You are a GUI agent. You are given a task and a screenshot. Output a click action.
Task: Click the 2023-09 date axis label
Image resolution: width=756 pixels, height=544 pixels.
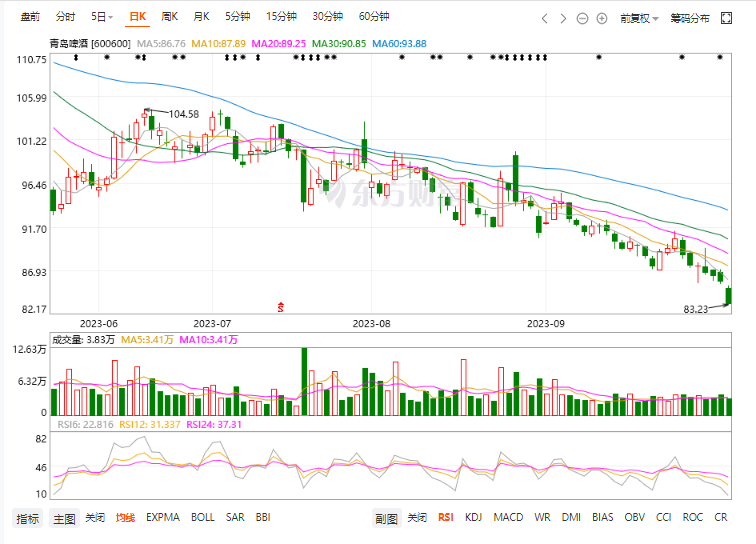[545, 324]
